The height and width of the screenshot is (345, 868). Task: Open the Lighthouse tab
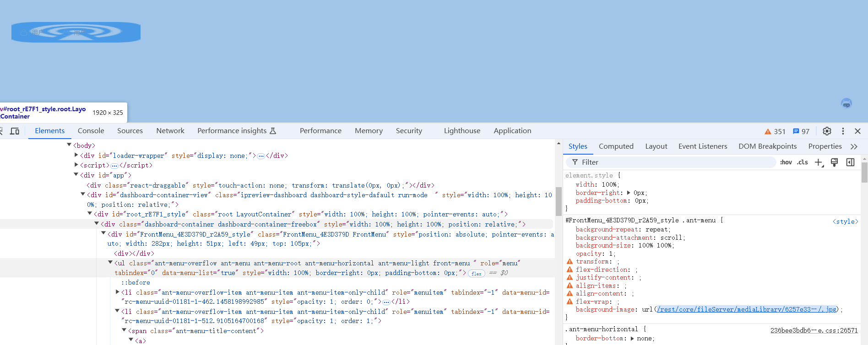(462, 131)
